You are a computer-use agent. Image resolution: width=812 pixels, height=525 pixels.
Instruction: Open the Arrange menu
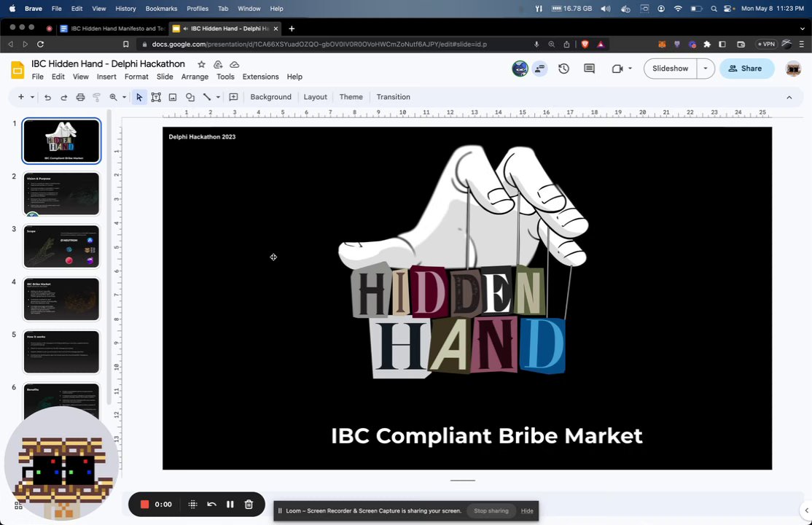(x=195, y=77)
